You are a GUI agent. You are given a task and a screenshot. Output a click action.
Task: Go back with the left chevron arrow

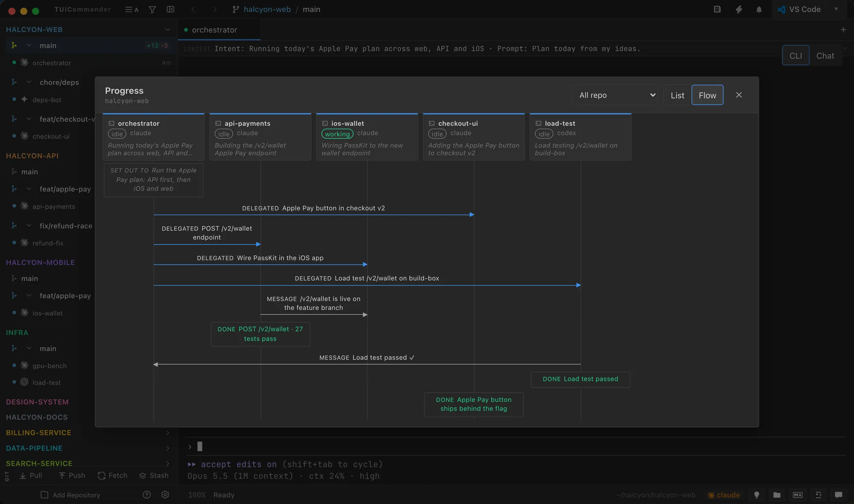coord(193,9)
